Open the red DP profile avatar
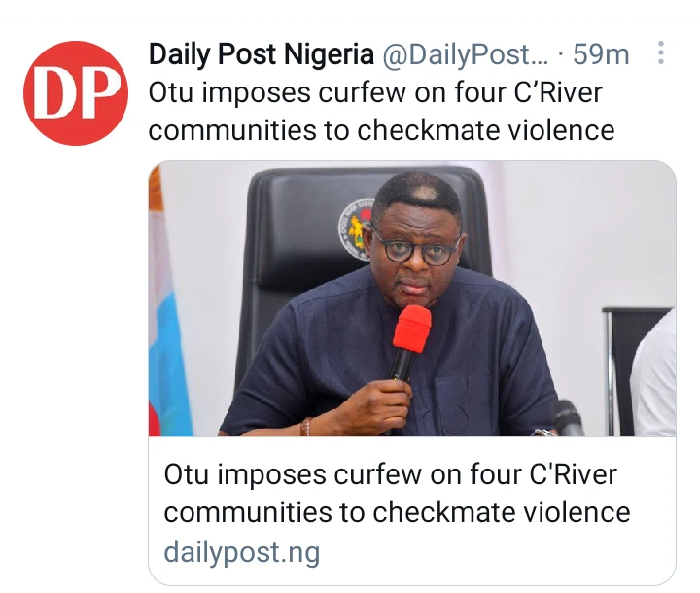This screenshot has width=700, height=593. 76,93
